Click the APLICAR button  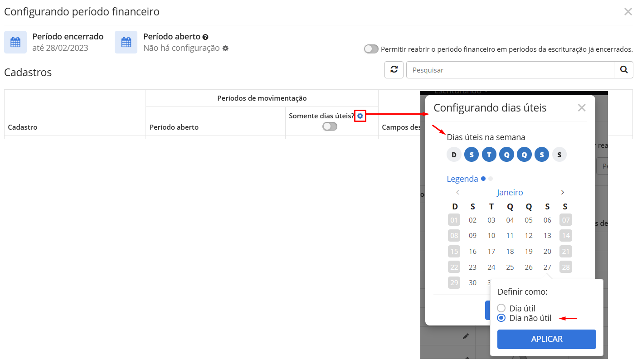(547, 339)
